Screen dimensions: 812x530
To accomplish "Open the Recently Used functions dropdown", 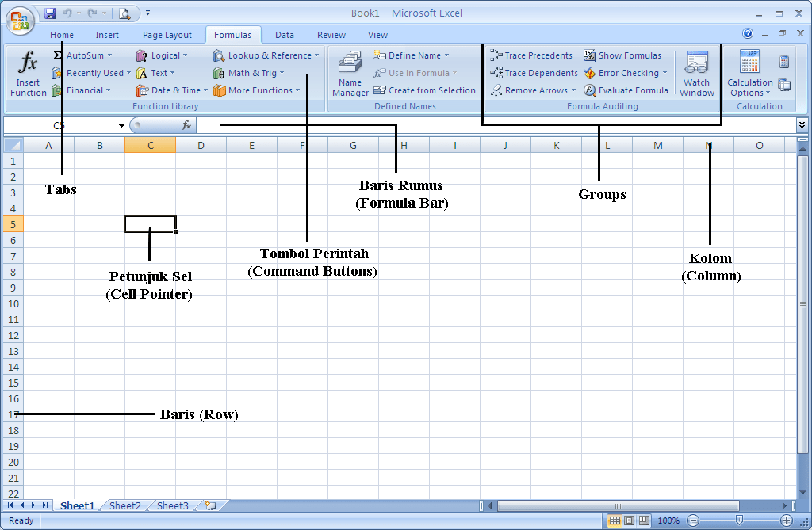I will coord(128,73).
